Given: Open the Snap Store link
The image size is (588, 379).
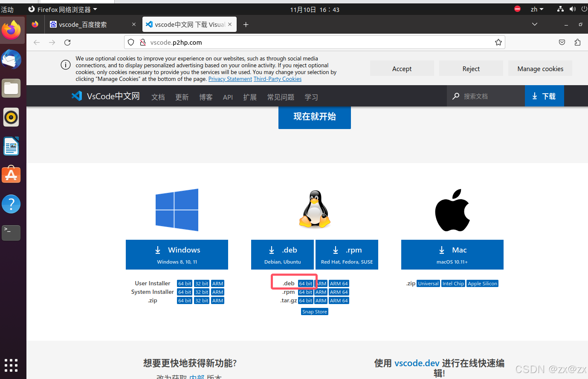Looking at the screenshot, I should click(315, 312).
